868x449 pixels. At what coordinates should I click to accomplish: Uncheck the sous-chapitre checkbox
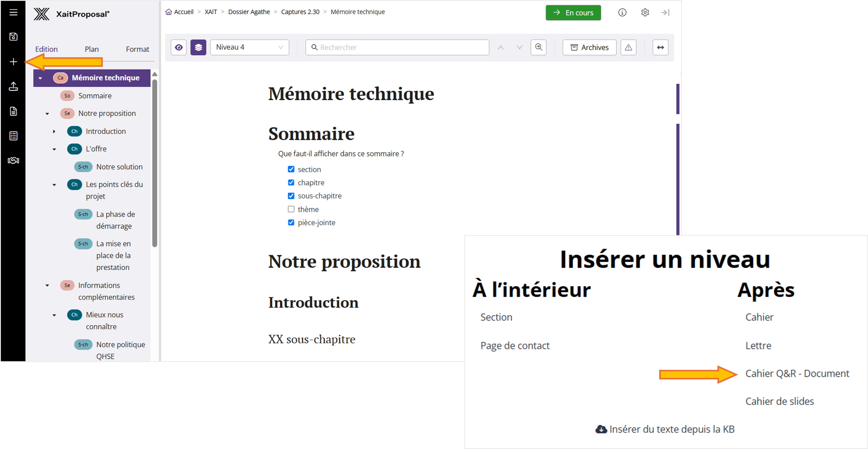pyautogui.click(x=291, y=196)
